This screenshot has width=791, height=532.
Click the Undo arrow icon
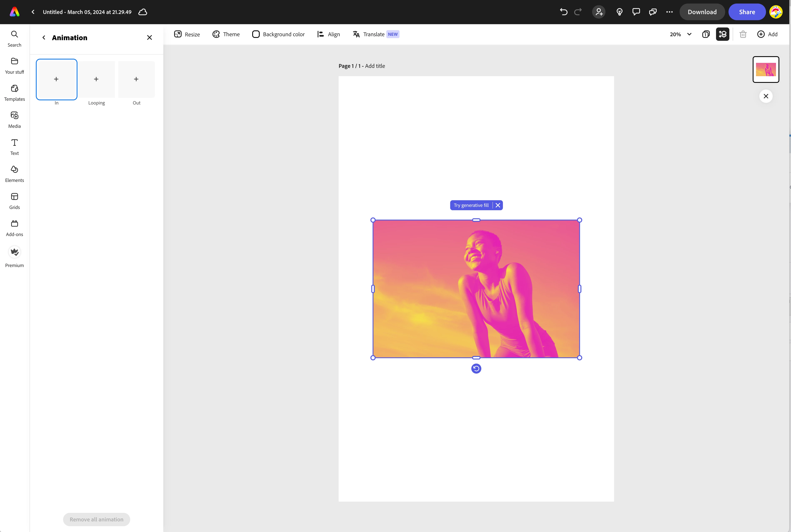pos(564,12)
